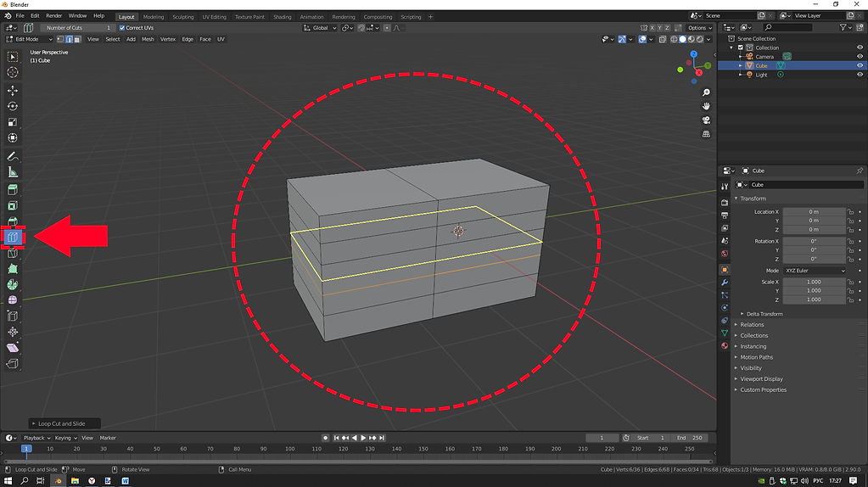This screenshot has width=868, height=487.
Task: Hide the Light with its eye icon
Action: (860, 75)
